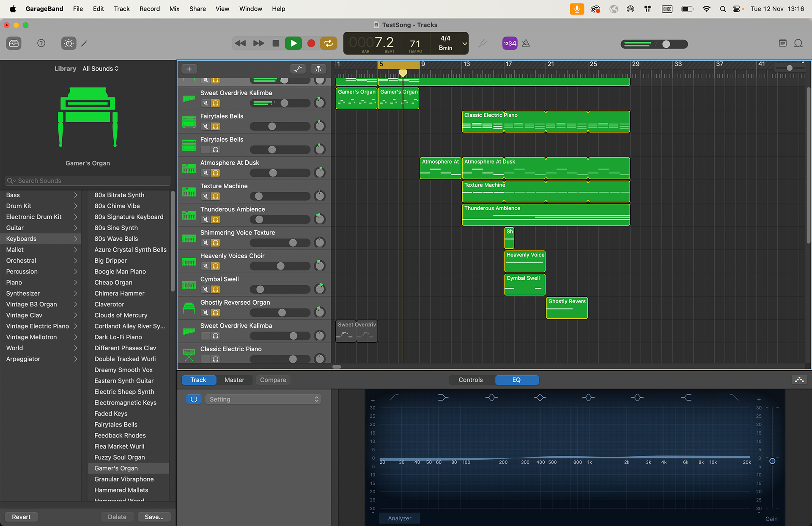
Task: Click the Ghostly Reversed Organ track icon
Action: click(x=189, y=308)
